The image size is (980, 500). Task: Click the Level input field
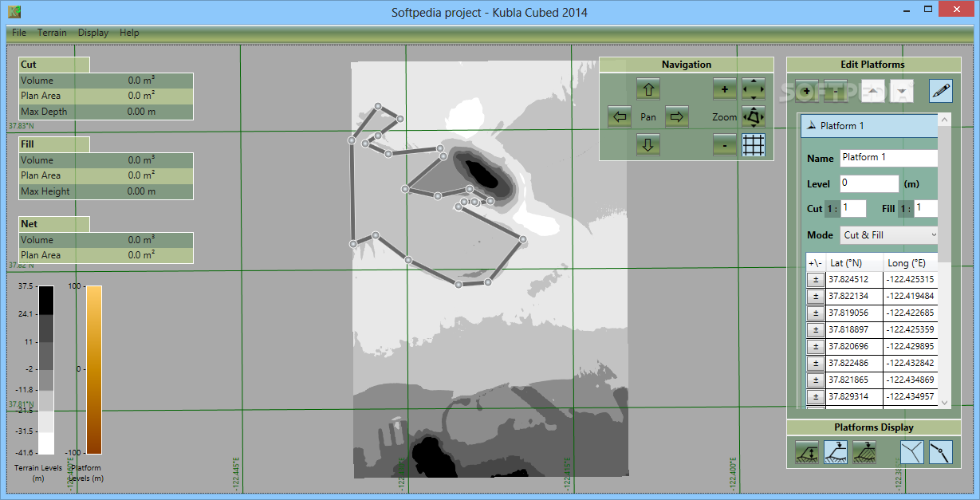tap(869, 183)
